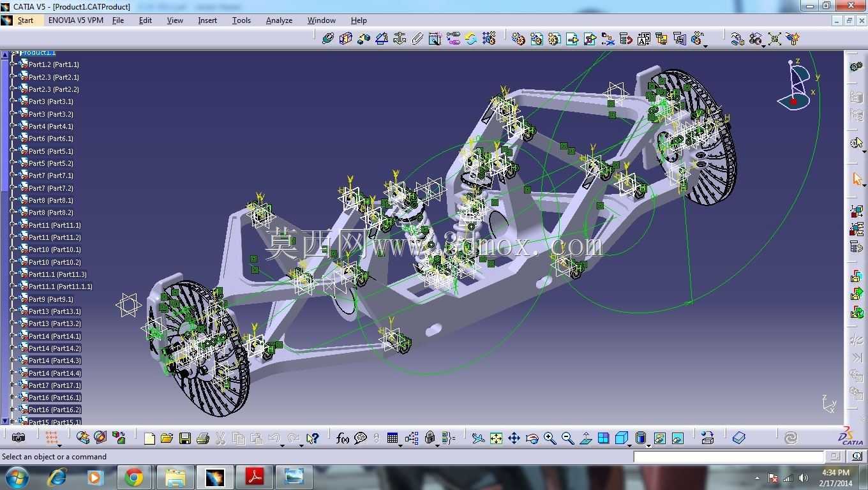Image resolution: width=868 pixels, height=490 pixels.
Task: Click the Zoom In magnifier
Action: tap(550, 438)
